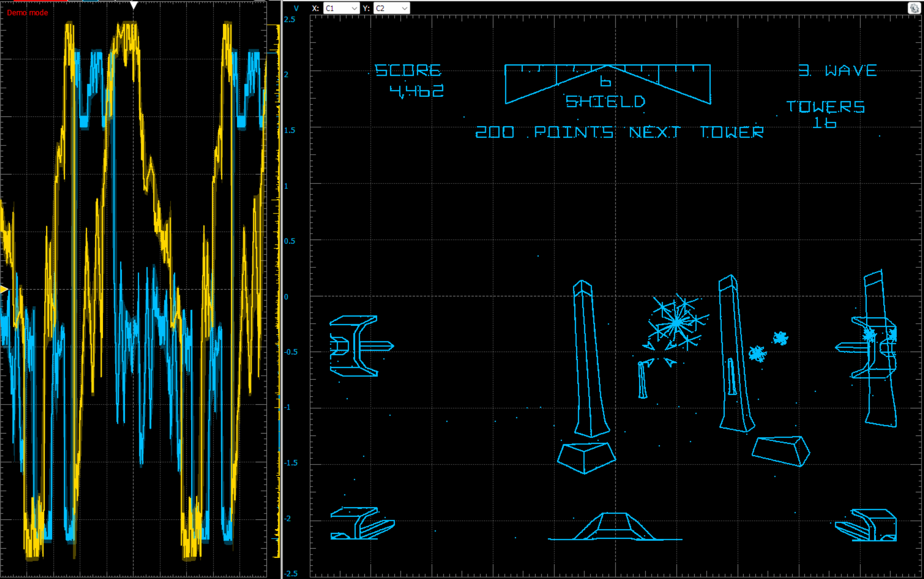This screenshot has height=579, width=924.
Task: Expand the Y axis channel dropdown
Action: coord(404,8)
